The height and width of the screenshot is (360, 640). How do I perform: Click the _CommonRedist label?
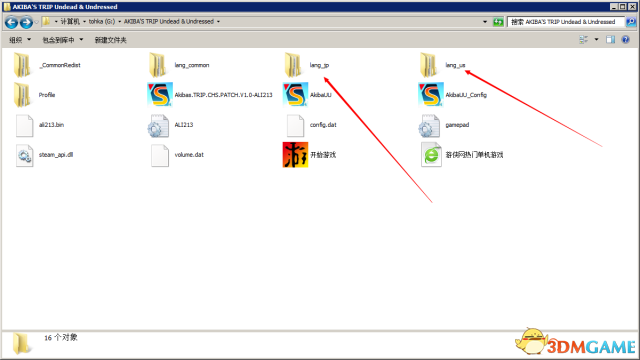[x=60, y=65]
